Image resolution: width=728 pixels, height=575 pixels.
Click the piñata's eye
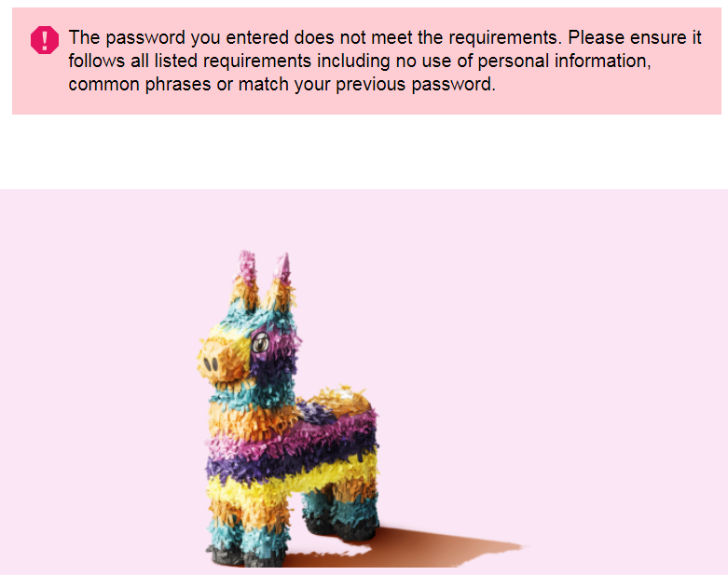[x=260, y=344]
